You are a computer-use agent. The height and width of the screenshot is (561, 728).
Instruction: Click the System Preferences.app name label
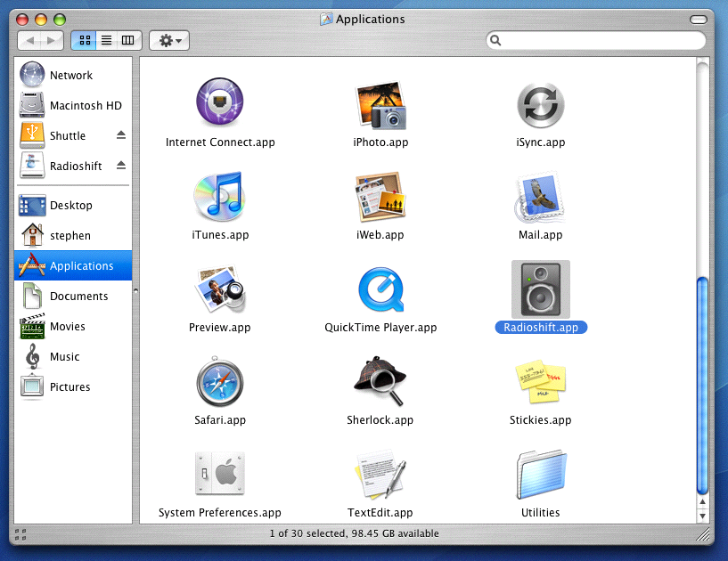(219, 512)
